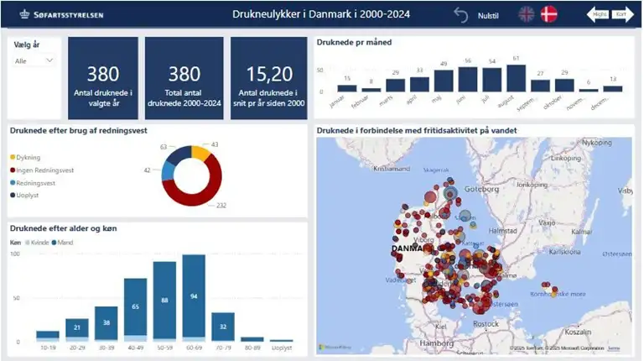This screenshot has height=361, width=644.
Task: Select the Danish flag language icon
Action: (549, 14)
